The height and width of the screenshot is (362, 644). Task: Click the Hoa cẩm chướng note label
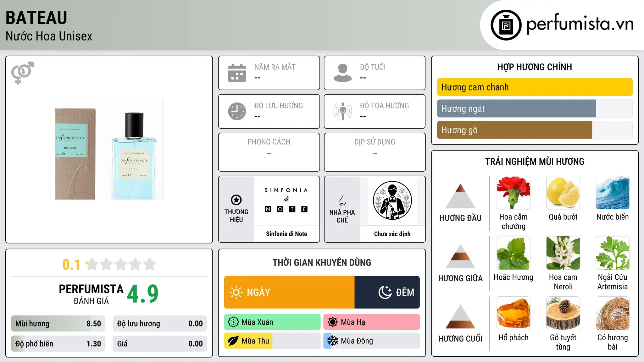[x=514, y=222]
